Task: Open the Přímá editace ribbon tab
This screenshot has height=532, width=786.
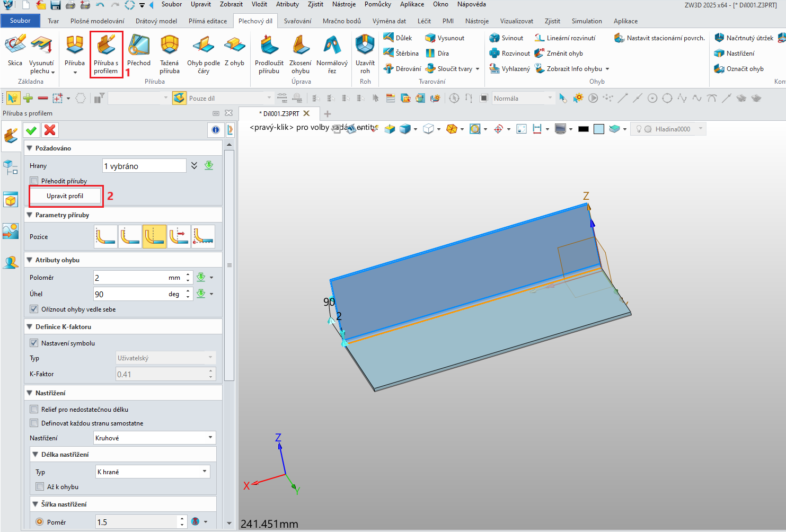Action: coord(208,21)
